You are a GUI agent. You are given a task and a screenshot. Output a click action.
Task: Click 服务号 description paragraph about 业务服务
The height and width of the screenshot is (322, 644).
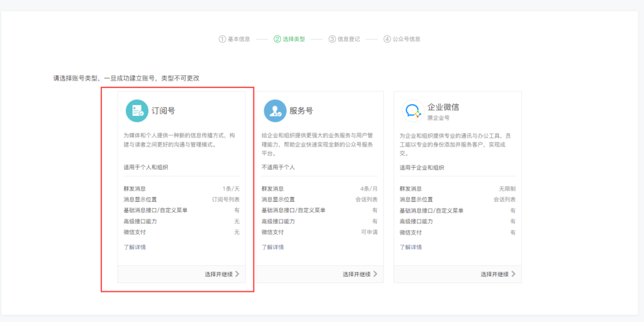318,145
